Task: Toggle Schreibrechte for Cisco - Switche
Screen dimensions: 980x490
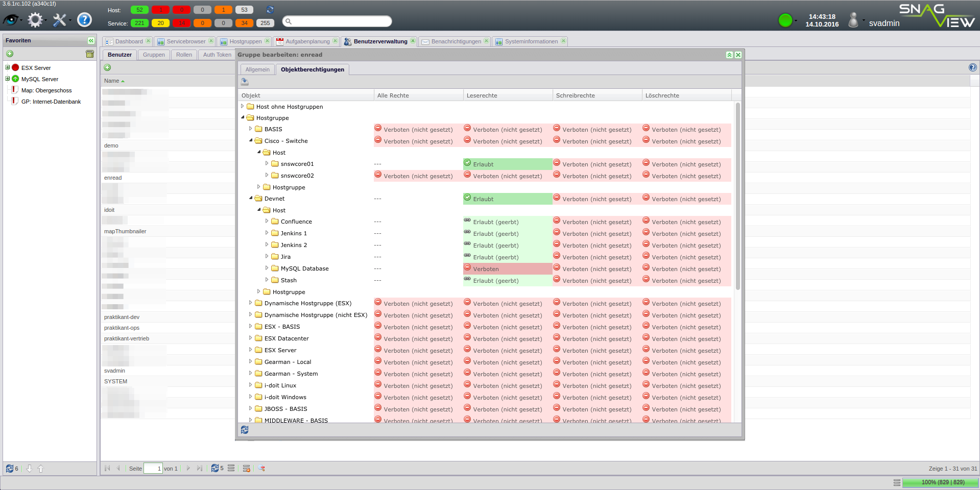Action: tap(597, 141)
